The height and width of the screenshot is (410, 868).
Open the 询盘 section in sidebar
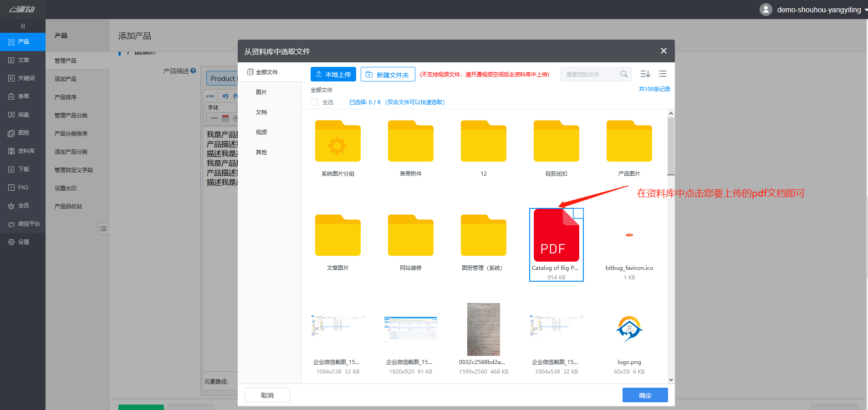(x=23, y=114)
